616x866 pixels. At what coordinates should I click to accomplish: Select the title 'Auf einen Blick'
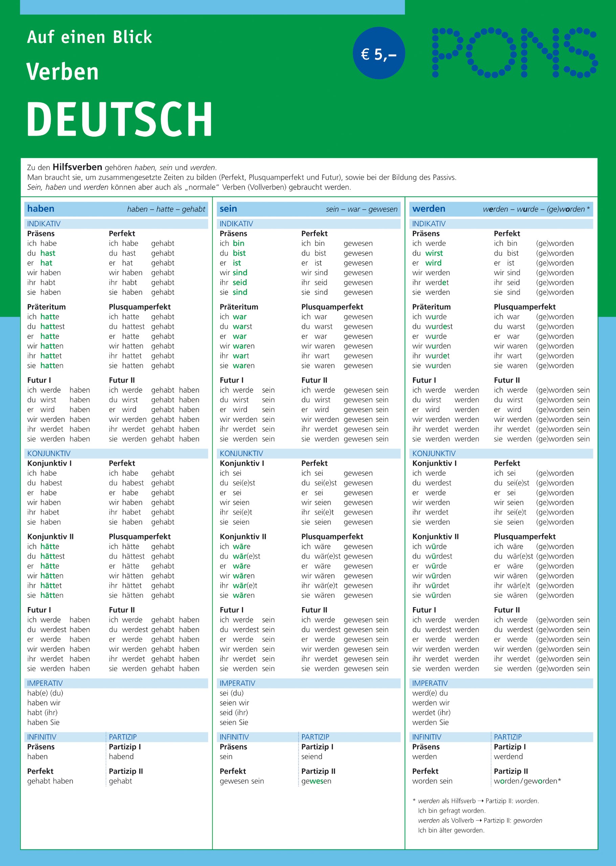(90, 37)
